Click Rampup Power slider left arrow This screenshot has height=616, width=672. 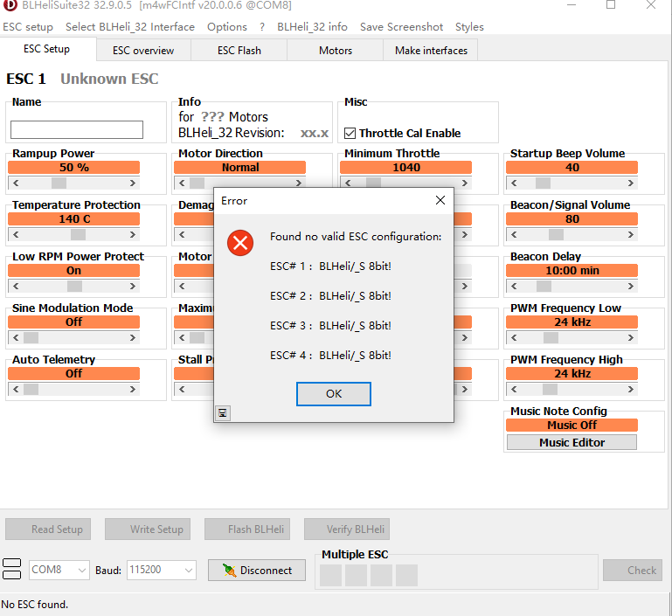[x=16, y=183]
